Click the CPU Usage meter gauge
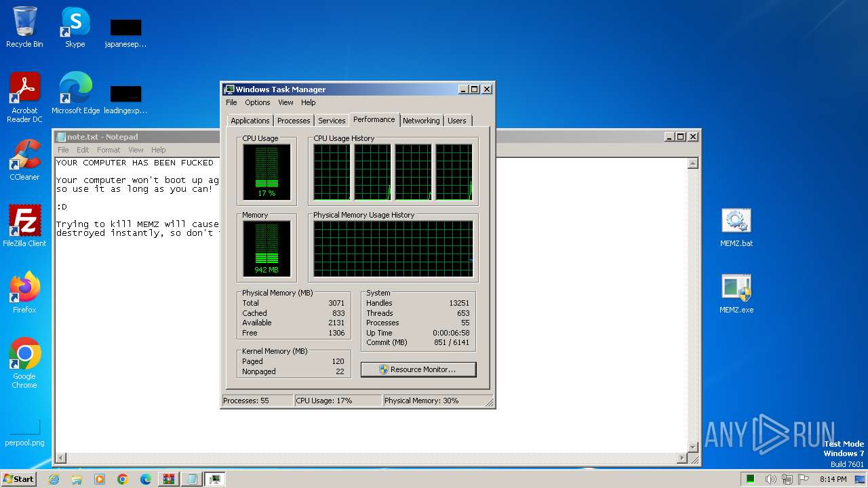Image resolution: width=868 pixels, height=488 pixels. [267, 172]
